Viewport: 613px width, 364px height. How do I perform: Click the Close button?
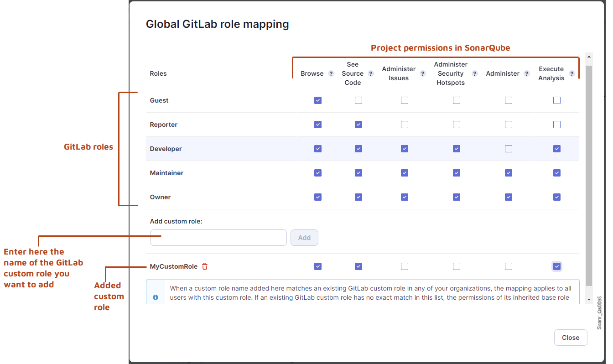pos(571,337)
